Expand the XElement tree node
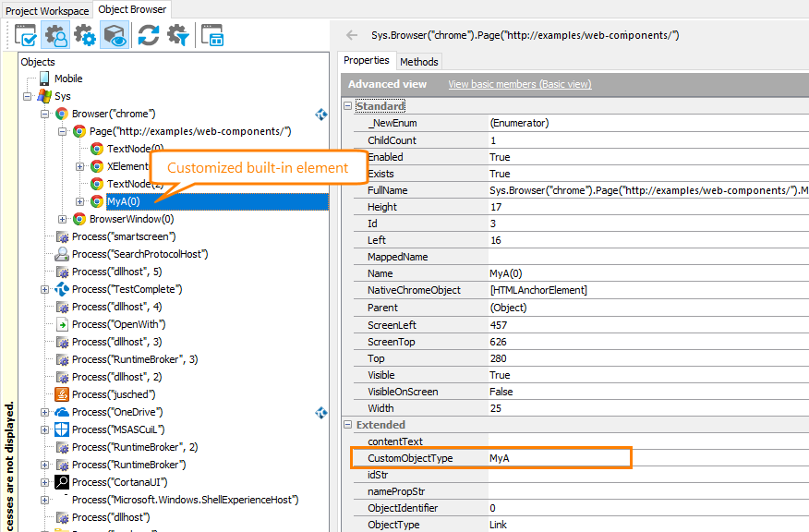Screen dimensions: 809x532 pyautogui.click(x=79, y=166)
